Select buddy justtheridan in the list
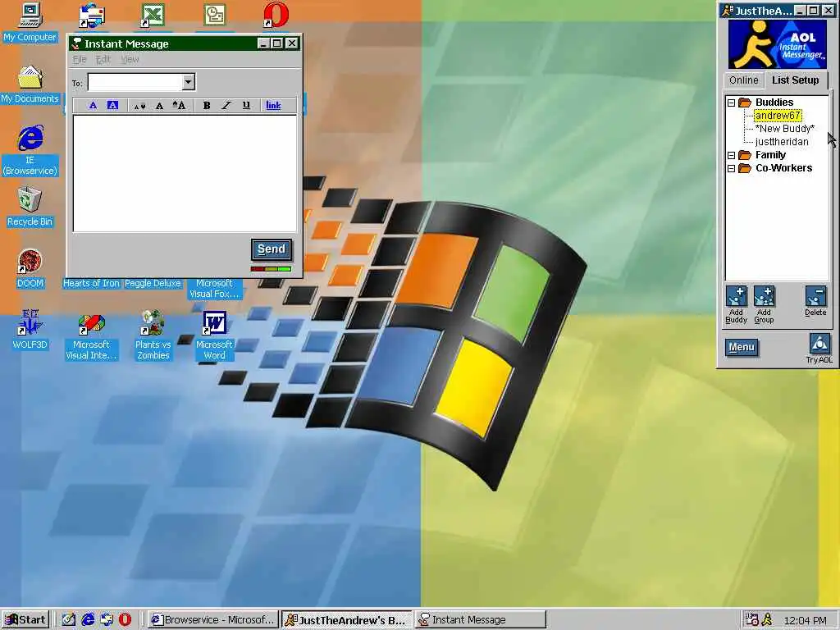The image size is (840, 630). (x=782, y=142)
